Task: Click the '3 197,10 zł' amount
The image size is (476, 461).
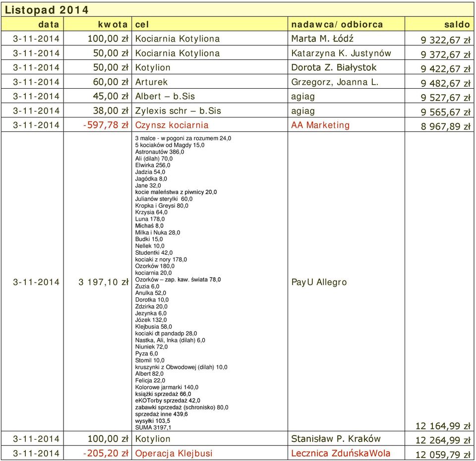Action: tap(104, 282)
